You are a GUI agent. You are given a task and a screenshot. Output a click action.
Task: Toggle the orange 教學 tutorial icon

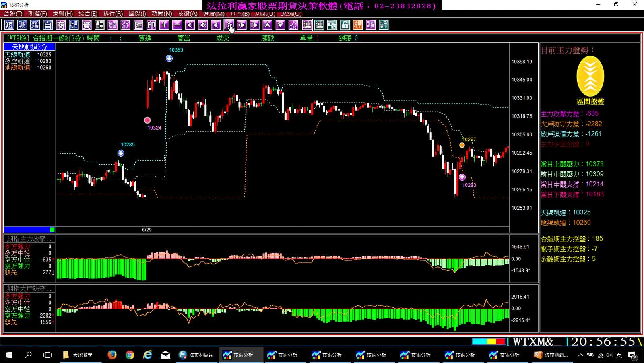[x=358, y=25]
